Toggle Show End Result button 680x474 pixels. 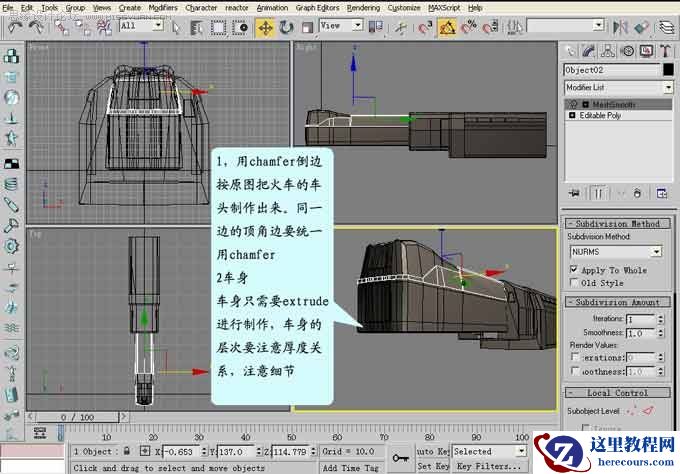tap(598, 193)
